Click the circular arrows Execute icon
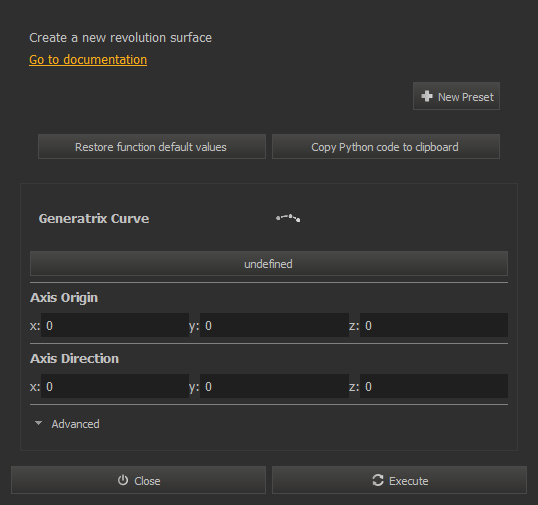Screen dimensions: 538x505 coord(378,480)
